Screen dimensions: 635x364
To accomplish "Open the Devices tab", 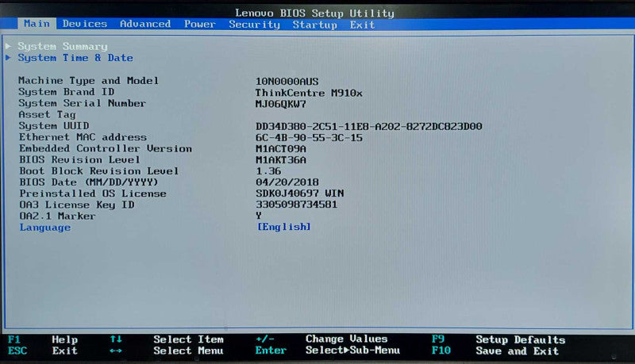I will tap(85, 24).
